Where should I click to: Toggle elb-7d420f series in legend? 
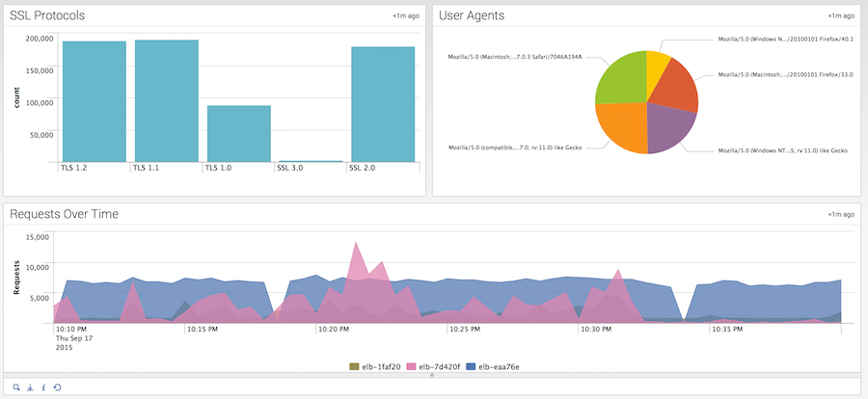coord(435,366)
